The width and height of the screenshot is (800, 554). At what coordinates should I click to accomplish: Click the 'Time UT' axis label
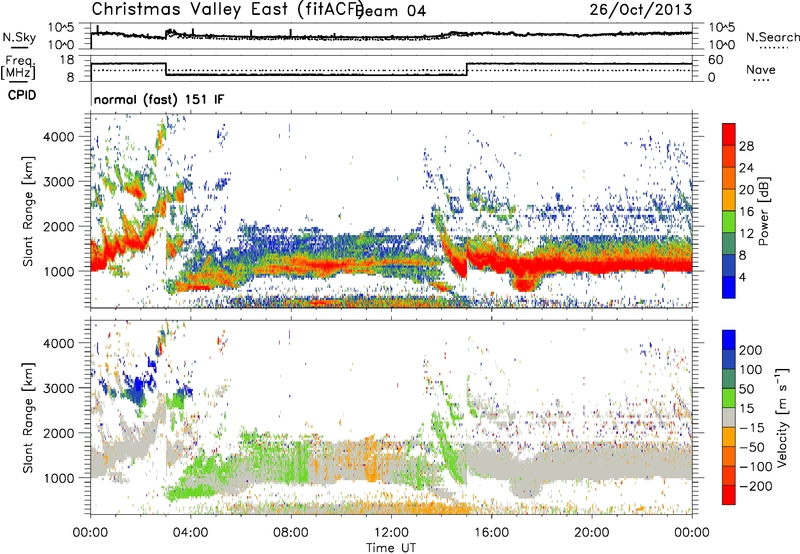coord(391,548)
